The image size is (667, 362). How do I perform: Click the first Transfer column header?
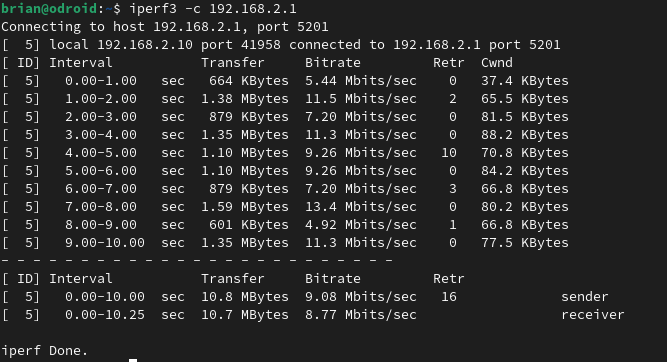tap(233, 63)
